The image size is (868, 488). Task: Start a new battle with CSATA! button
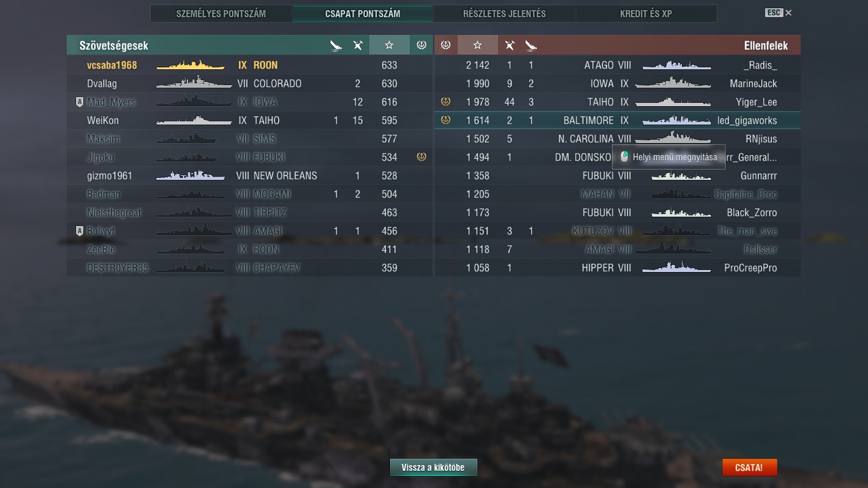[749, 468]
